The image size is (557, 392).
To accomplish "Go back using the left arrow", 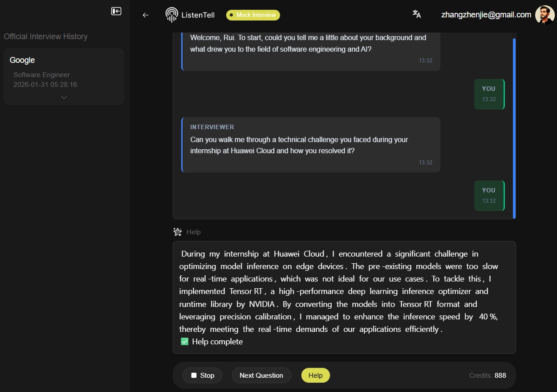I will (x=145, y=15).
